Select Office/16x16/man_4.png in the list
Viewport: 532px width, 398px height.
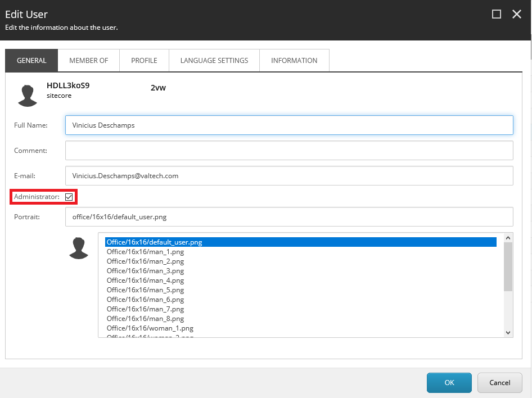point(301,281)
